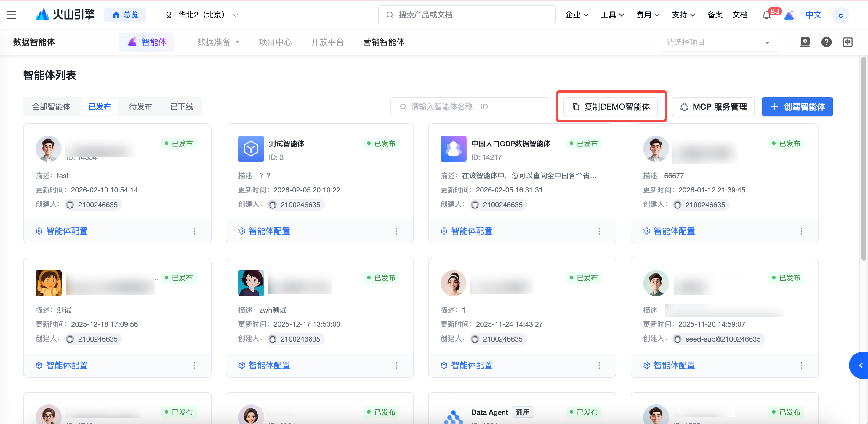The image size is (868, 424).
Task: Open the hamburger navigation menu
Action: (x=11, y=15)
